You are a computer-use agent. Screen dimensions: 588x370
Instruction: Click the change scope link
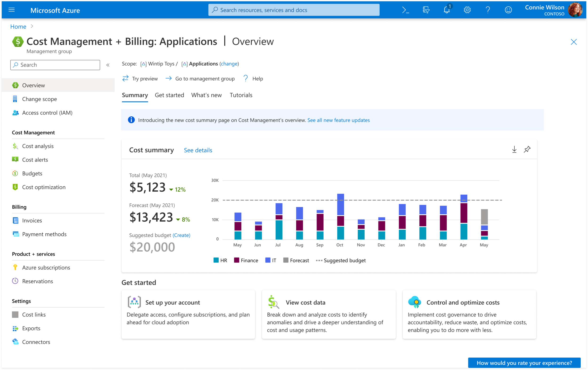[229, 64]
